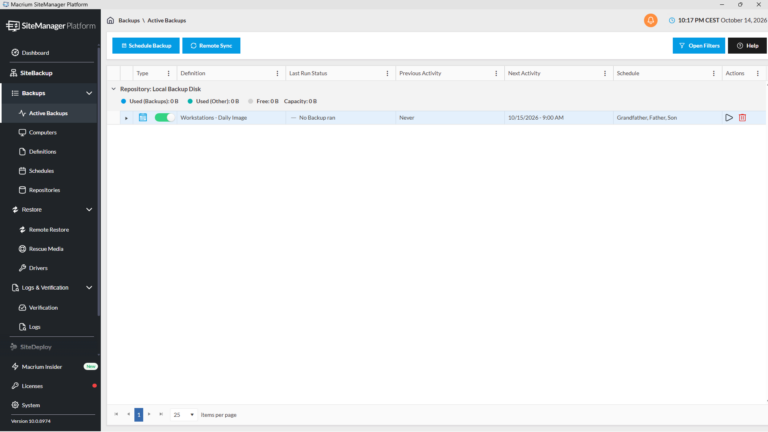The width and height of the screenshot is (768, 432).
Task: Open notifications bell icon
Action: (650, 21)
